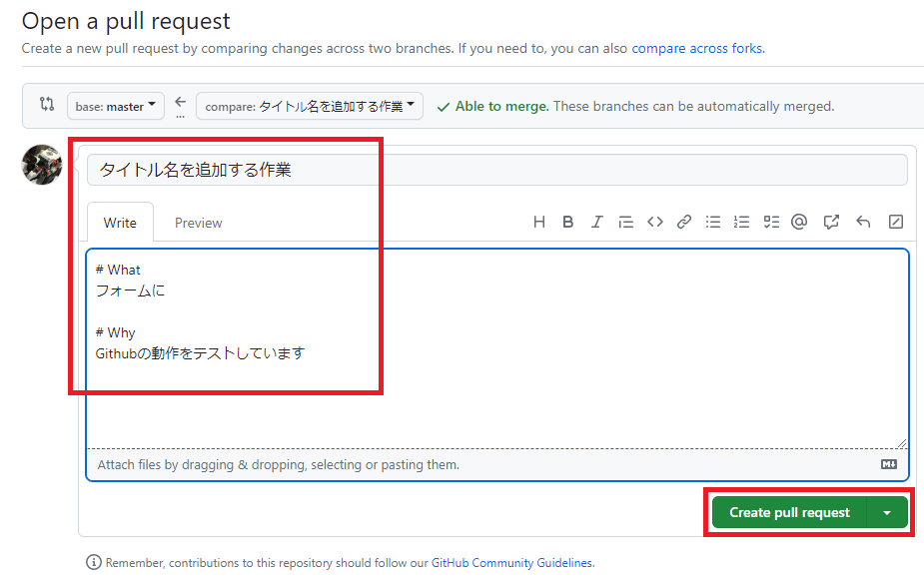Viewport: 924px width, 583px height.
Task: Insert a hyperlink into the description
Action: click(x=683, y=222)
